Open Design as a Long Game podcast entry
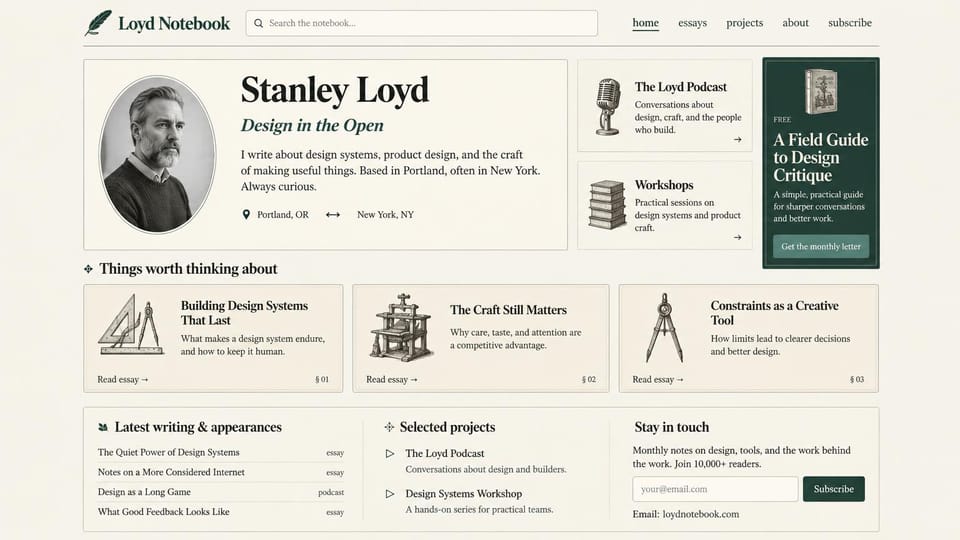The image size is (960, 540). pyautogui.click(x=144, y=492)
